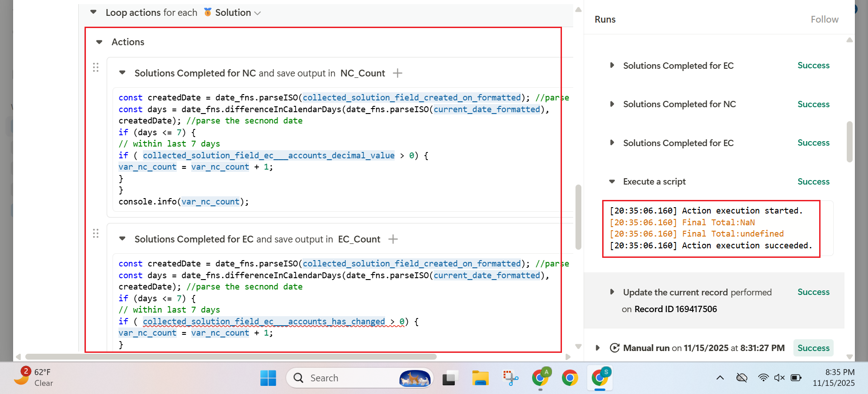Click the Windows Start button
Screen dimensions: 868x394
[x=268, y=378]
